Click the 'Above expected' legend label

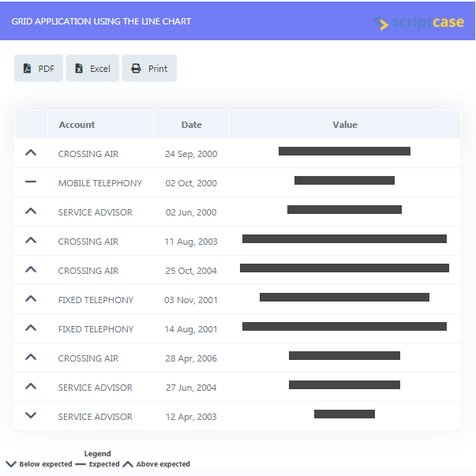163,464
